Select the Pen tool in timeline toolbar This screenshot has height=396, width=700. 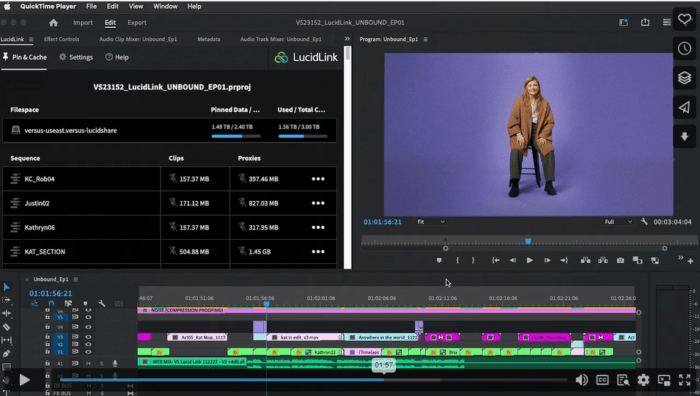click(6, 354)
